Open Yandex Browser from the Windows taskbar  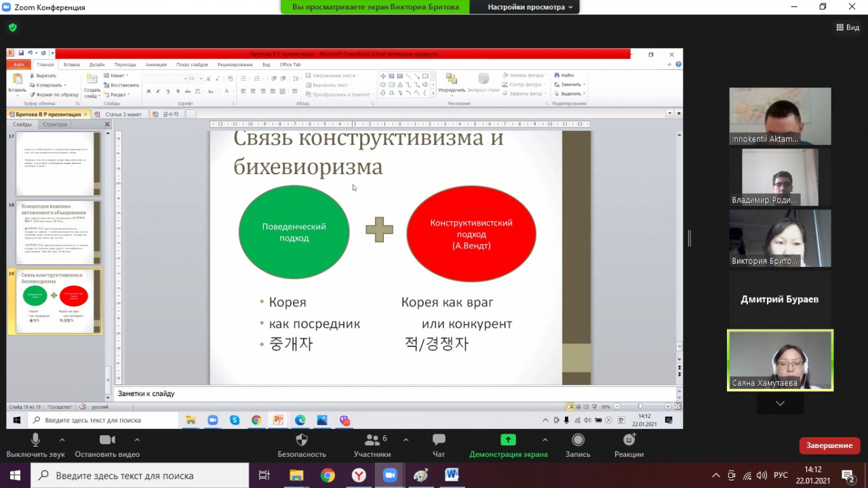[359, 475]
